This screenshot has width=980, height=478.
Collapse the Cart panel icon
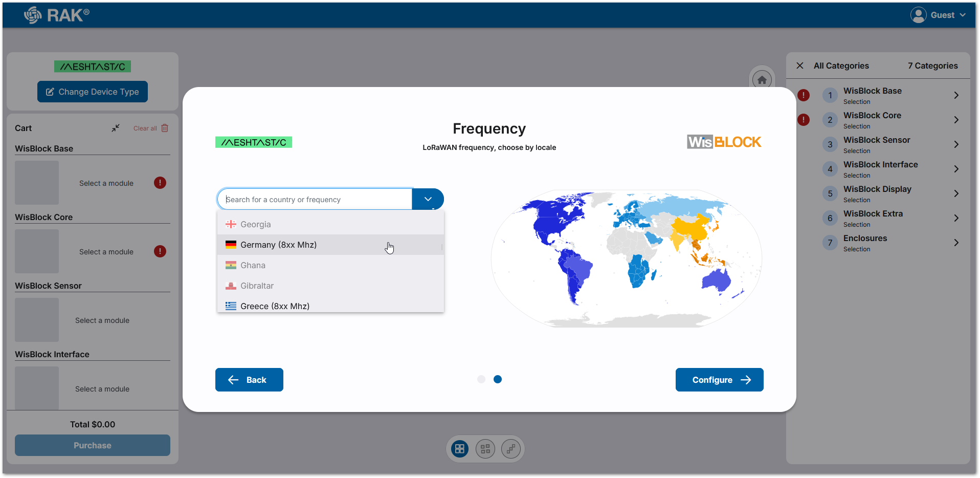116,128
